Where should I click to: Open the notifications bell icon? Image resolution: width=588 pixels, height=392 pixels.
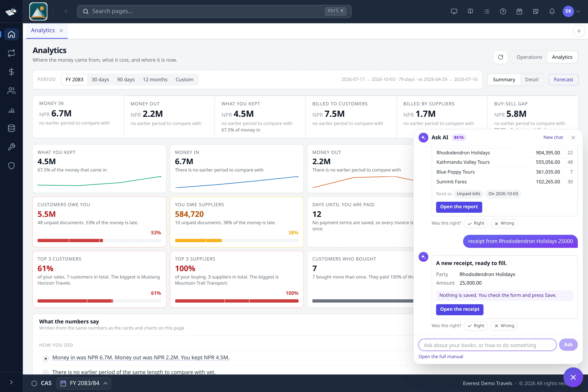pyautogui.click(x=552, y=11)
